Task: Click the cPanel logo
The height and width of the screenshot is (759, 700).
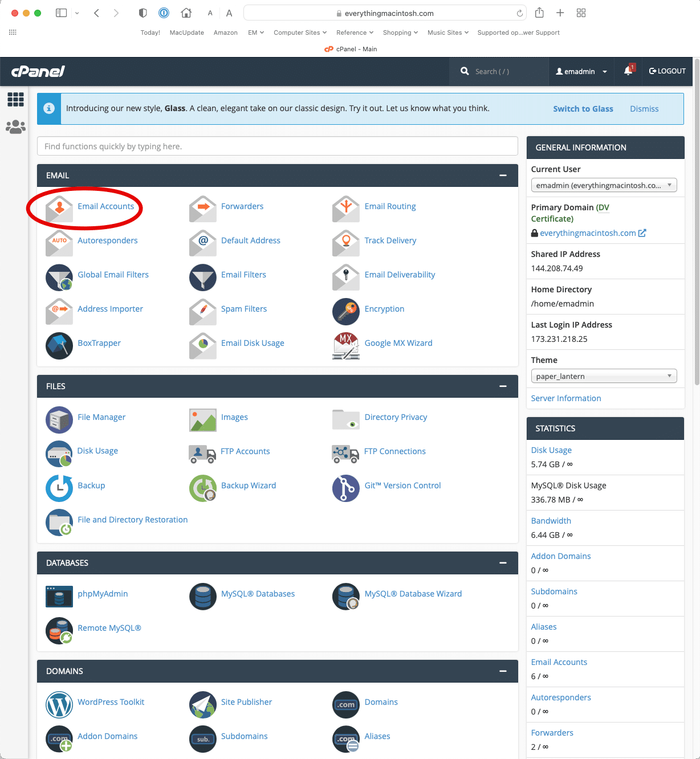Action: (38, 71)
